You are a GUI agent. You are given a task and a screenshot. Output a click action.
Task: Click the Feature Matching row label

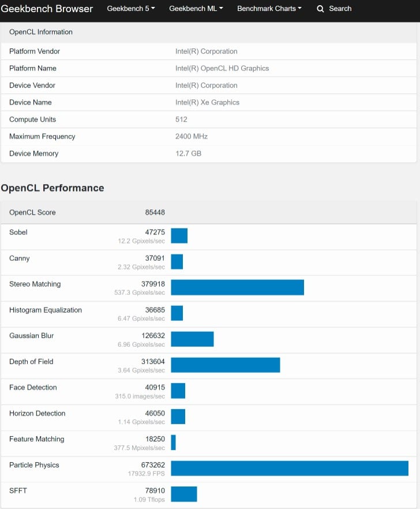point(37,439)
